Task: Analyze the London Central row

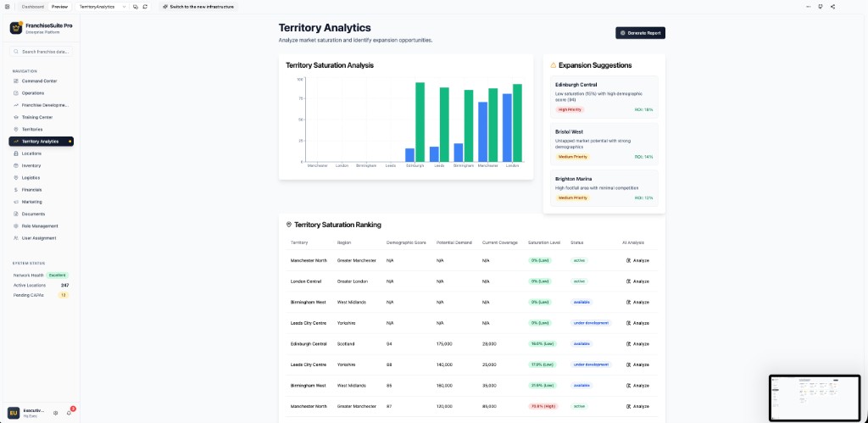Action: click(x=637, y=281)
